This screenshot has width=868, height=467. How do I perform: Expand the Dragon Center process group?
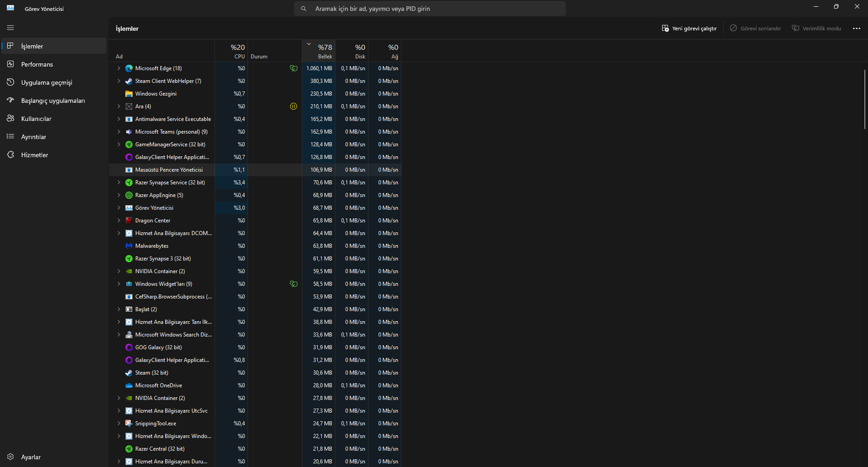click(119, 221)
